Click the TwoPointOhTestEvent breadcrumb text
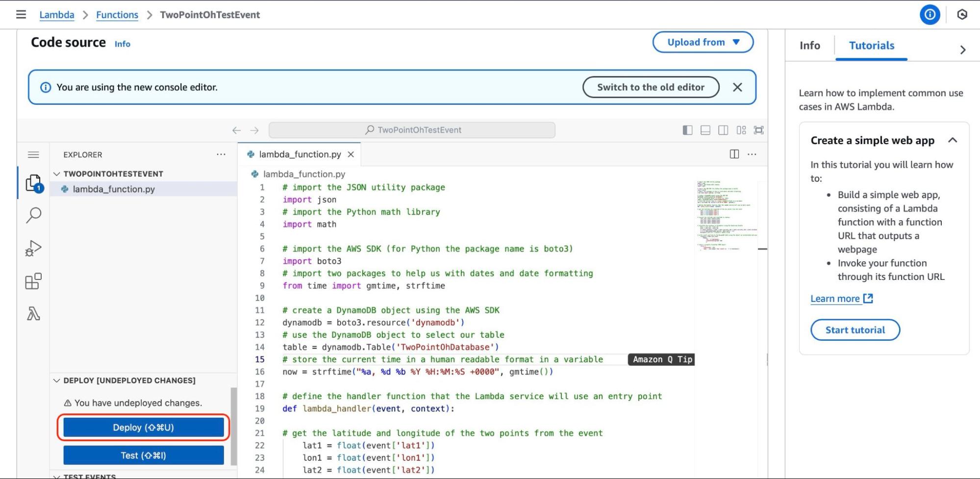 coord(210,15)
